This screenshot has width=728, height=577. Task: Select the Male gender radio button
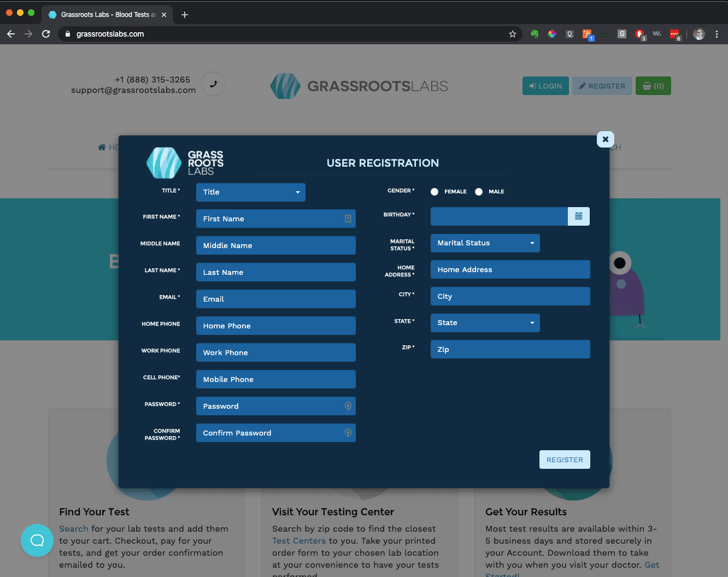point(479,192)
